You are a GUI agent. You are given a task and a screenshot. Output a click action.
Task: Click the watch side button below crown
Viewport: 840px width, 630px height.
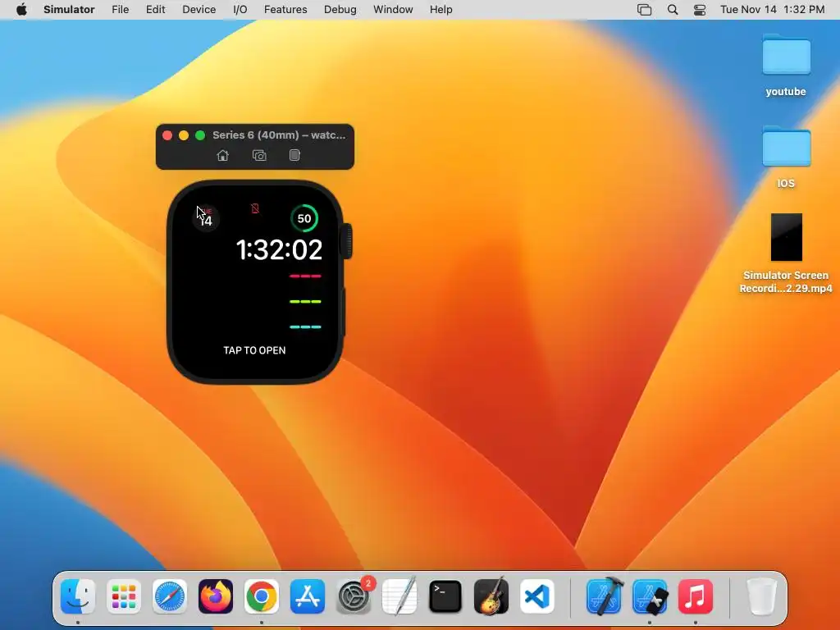(x=344, y=313)
